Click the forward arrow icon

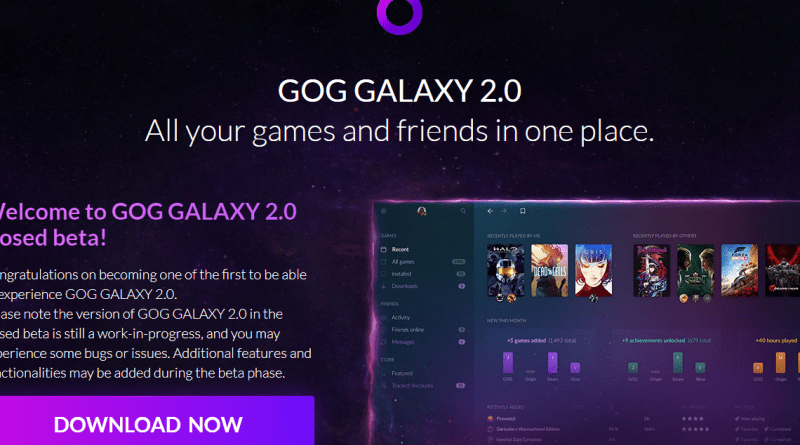(x=504, y=211)
